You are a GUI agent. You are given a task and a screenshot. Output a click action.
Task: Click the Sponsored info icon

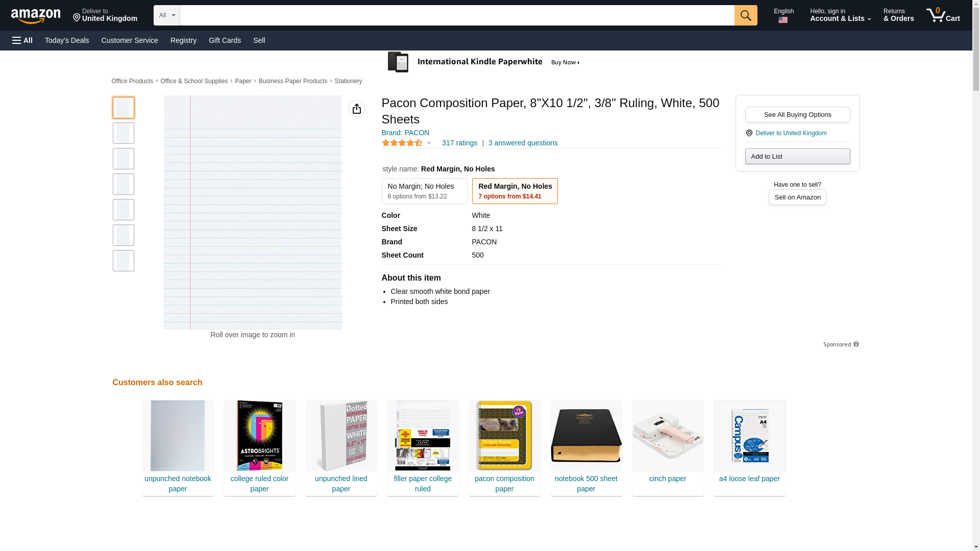(x=856, y=344)
